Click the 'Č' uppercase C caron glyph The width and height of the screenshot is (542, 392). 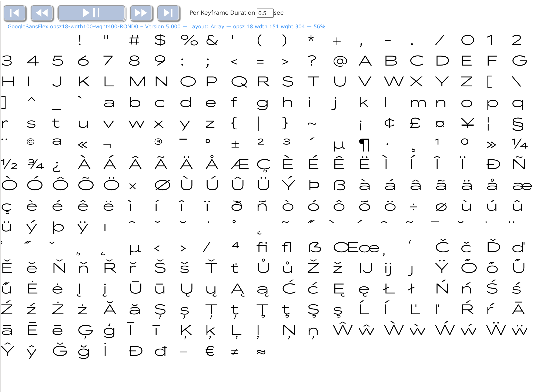coord(442,246)
